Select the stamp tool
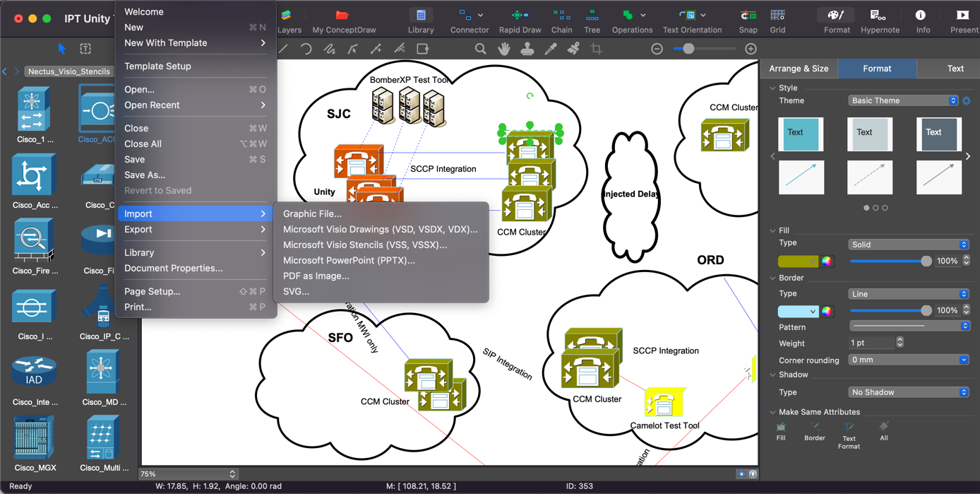The image size is (980, 494). [527, 49]
